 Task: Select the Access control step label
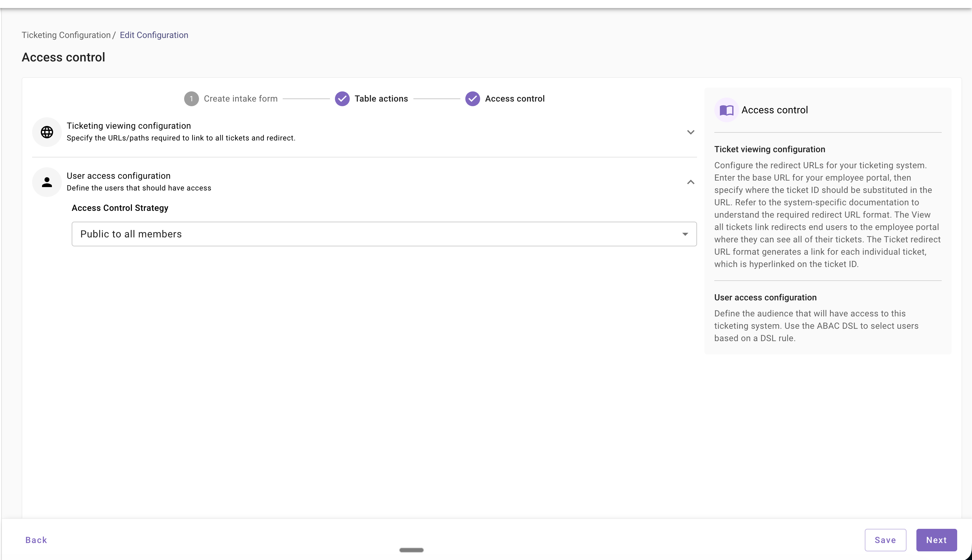pyautogui.click(x=514, y=99)
